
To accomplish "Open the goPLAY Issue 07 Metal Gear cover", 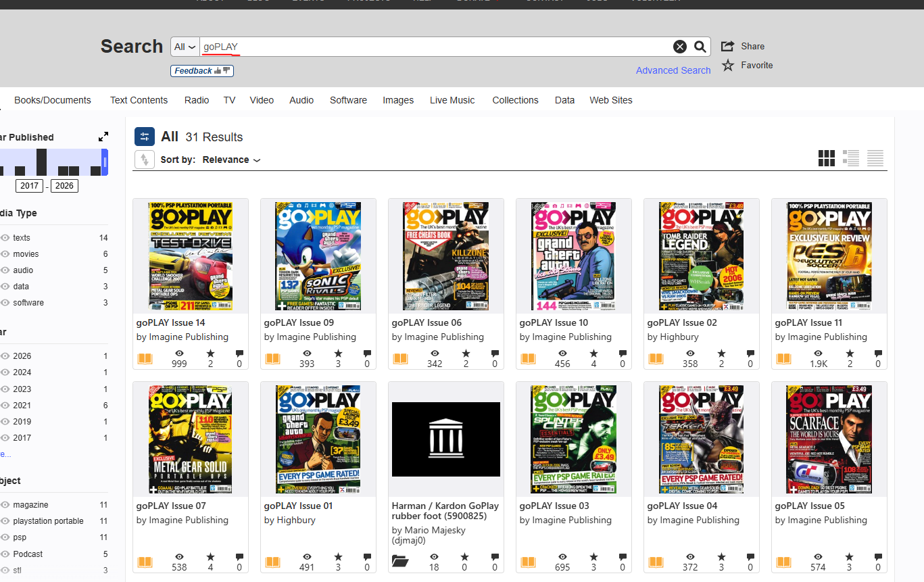I will [x=191, y=439].
